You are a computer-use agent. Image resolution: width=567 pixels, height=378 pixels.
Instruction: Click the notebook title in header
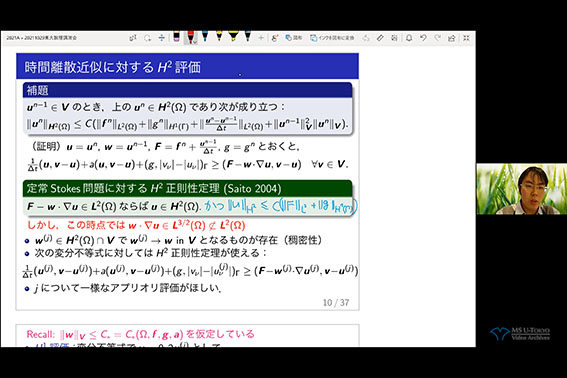tap(42, 38)
